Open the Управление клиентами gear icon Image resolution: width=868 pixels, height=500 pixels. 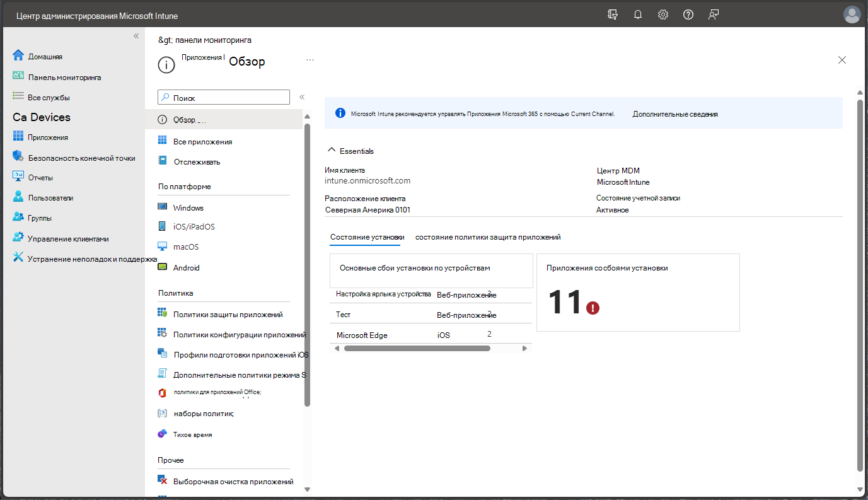point(18,238)
